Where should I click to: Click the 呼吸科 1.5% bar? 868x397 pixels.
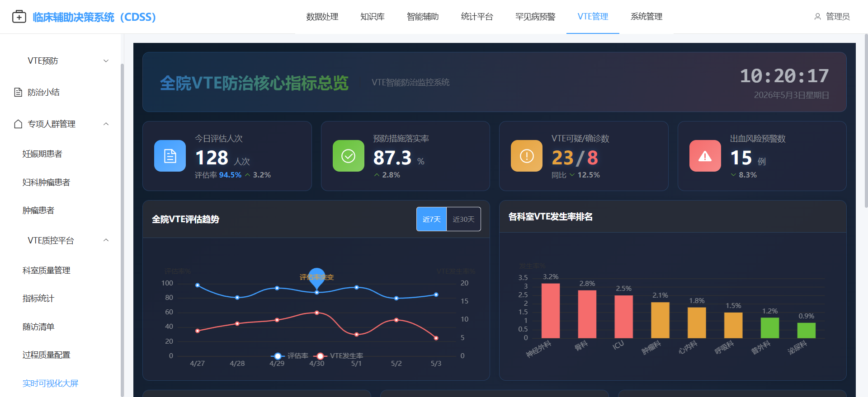(x=733, y=325)
